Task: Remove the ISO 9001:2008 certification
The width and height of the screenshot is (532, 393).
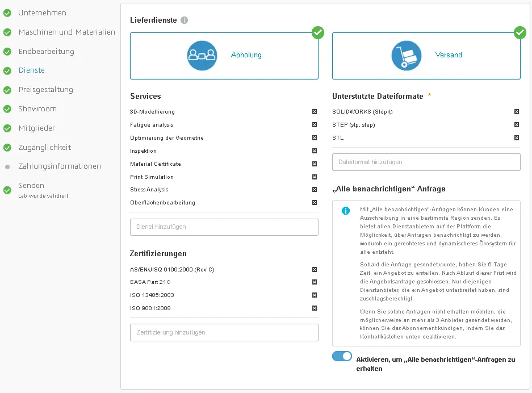Action: pos(314,308)
